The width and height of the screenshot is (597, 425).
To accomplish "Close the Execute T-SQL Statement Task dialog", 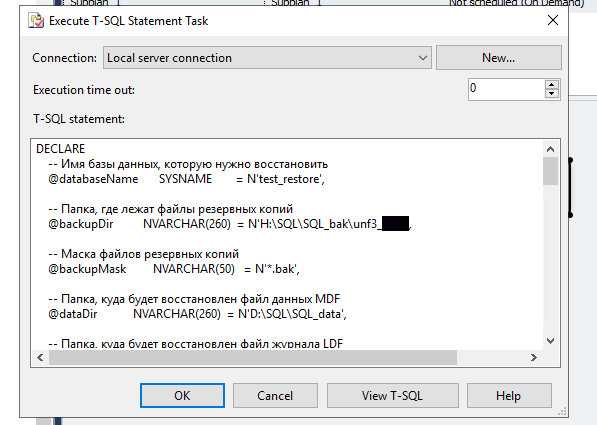I will (552, 20).
